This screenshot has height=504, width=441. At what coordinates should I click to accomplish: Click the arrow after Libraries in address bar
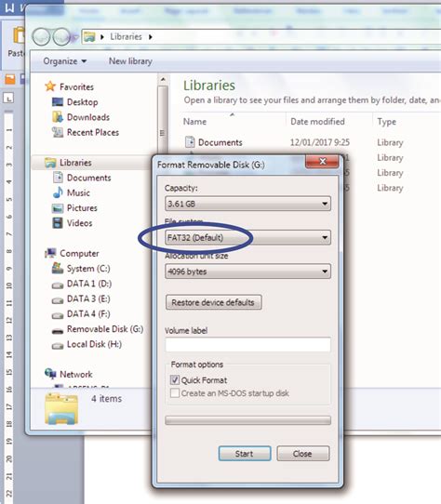[150, 37]
